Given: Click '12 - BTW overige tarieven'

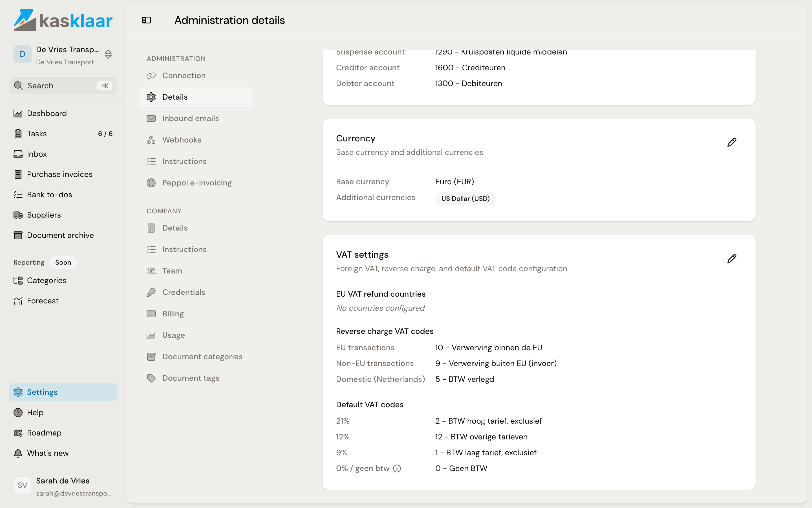Looking at the screenshot, I should coord(481,437).
